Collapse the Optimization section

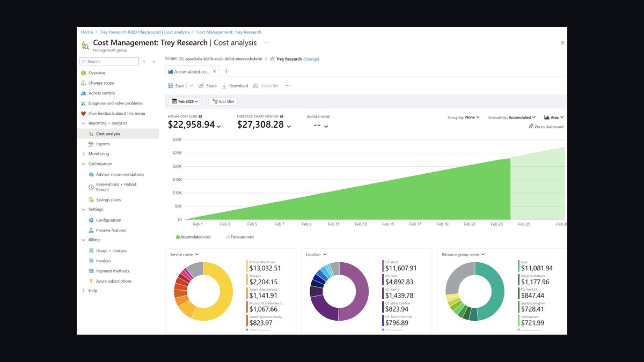pos(83,164)
